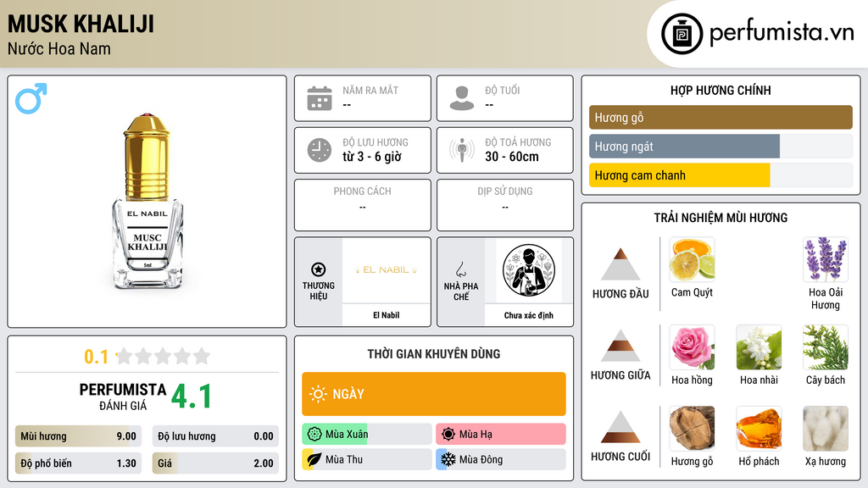
Task: Click the MUSK KHALIJI title
Action: 81,25
